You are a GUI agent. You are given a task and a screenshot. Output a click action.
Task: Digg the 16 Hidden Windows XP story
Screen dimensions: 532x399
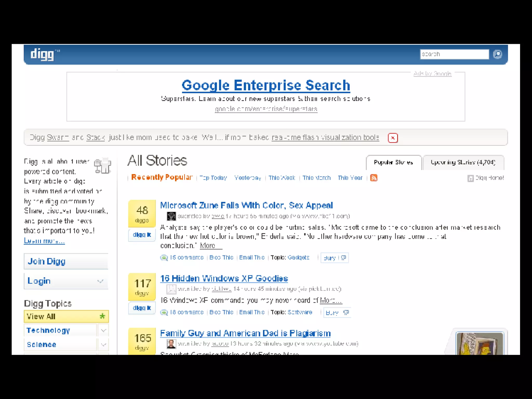142,308
